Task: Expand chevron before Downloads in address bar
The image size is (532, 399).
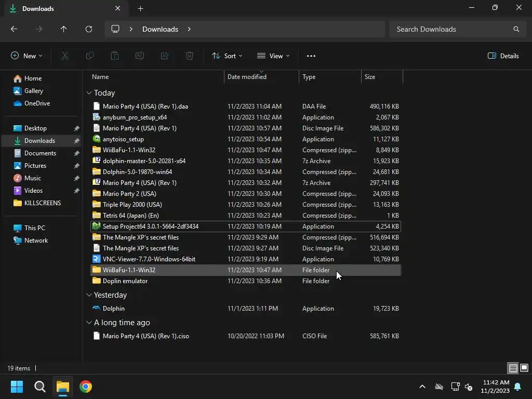Action: tap(131, 29)
